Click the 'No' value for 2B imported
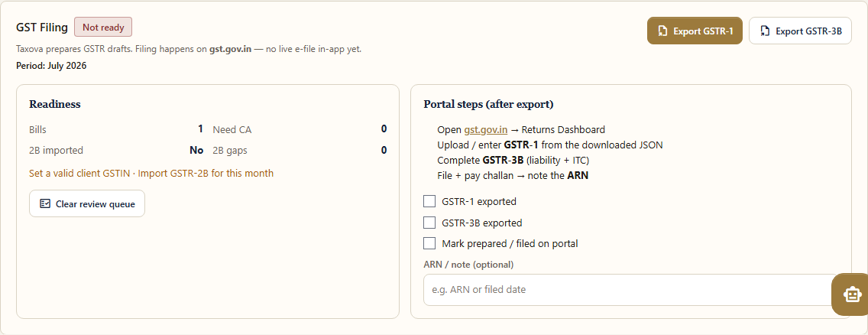The image size is (868, 335). point(196,150)
